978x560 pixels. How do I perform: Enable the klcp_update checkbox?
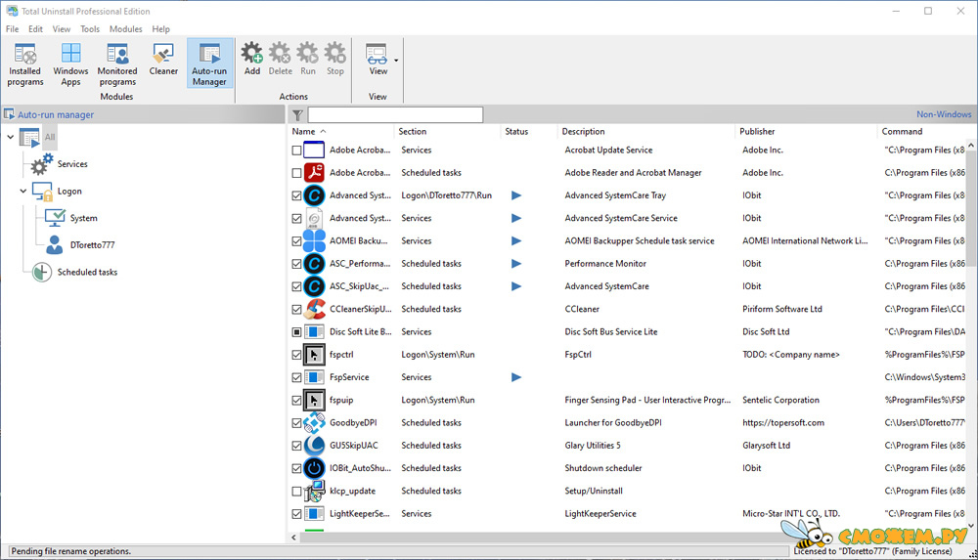pos(297,492)
